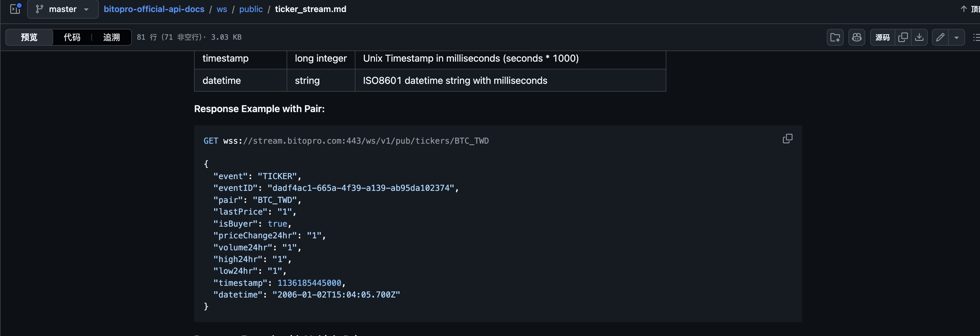This screenshot has height=336, width=980.
Task: Expand the file tree side panel
Action: tap(15, 9)
